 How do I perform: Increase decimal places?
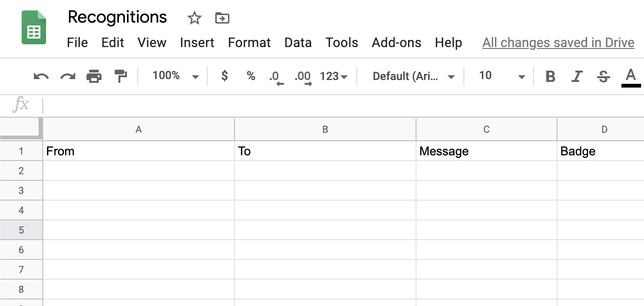(x=302, y=76)
